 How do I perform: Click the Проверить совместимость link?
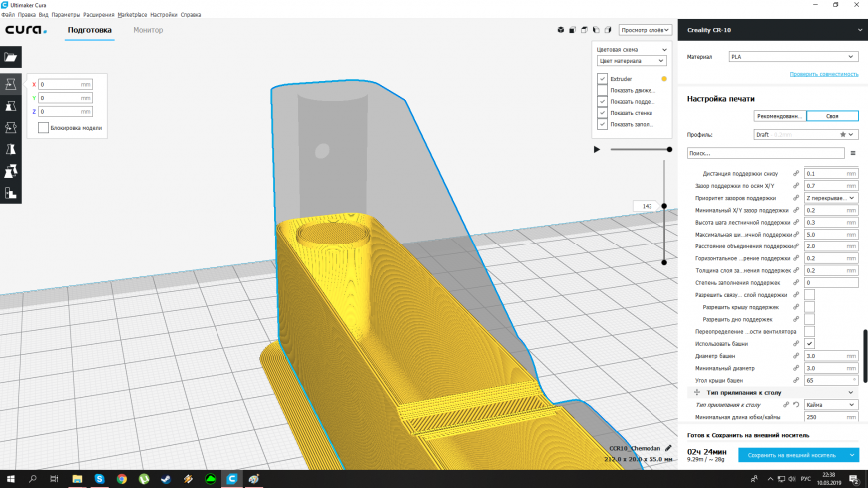click(823, 74)
